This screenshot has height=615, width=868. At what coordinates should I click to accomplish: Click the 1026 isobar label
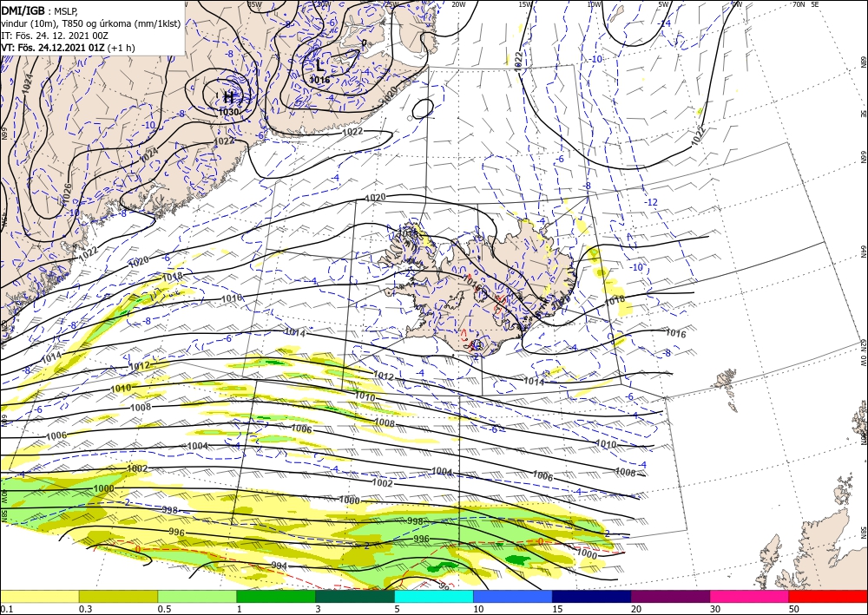[x=68, y=193]
